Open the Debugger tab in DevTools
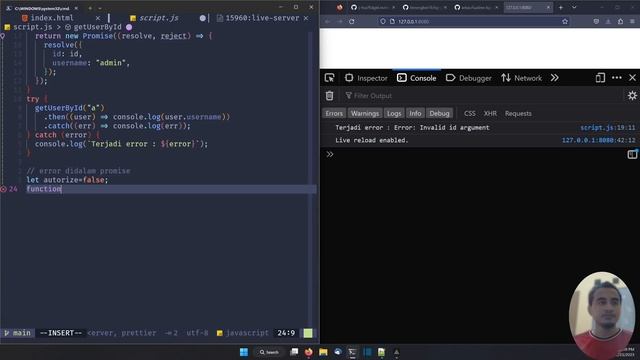The height and width of the screenshot is (360, 640). coord(469,78)
